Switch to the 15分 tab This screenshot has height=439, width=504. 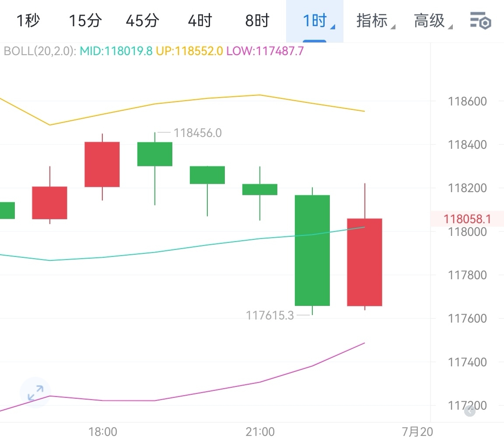tap(85, 20)
